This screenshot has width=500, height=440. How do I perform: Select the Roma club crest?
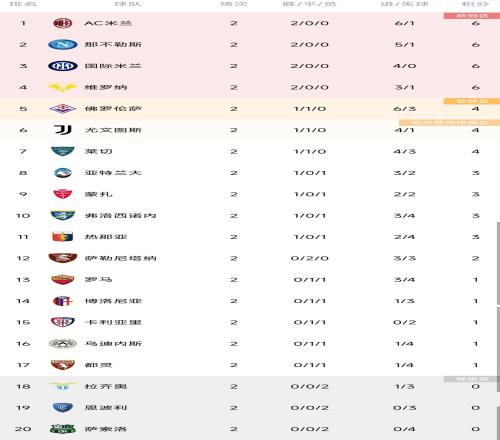(63, 279)
